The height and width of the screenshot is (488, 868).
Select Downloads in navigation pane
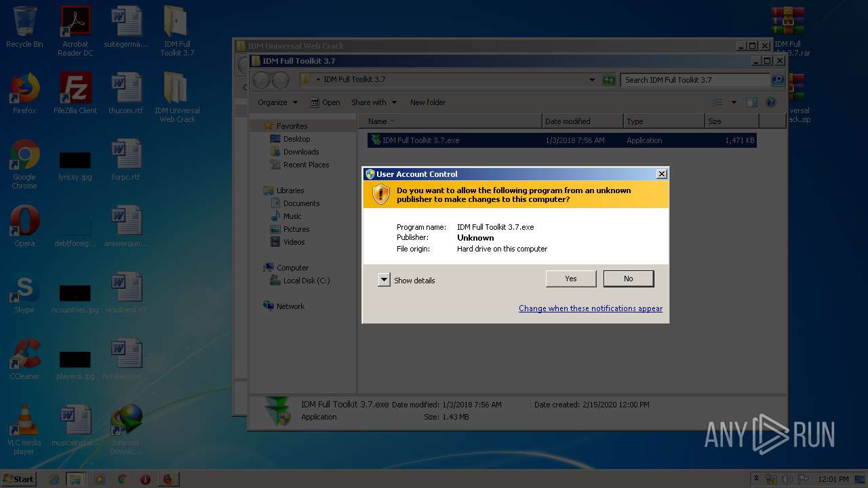300,152
